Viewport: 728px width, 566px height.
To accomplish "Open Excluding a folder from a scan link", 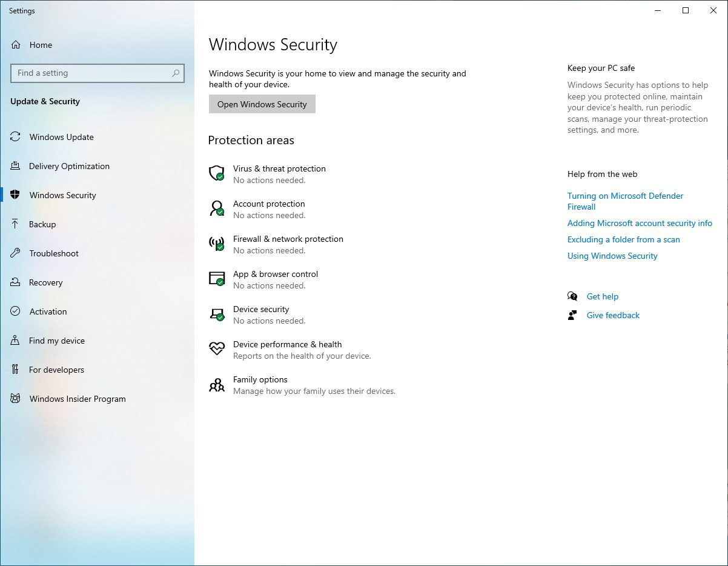I will pyautogui.click(x=623, y=239).
